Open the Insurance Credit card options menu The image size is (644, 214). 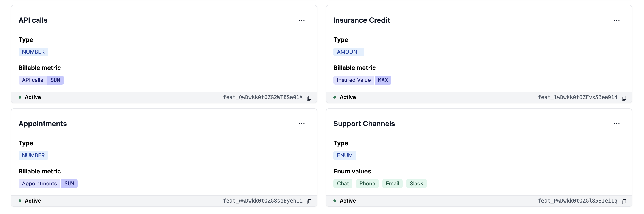tap(616, 20)
